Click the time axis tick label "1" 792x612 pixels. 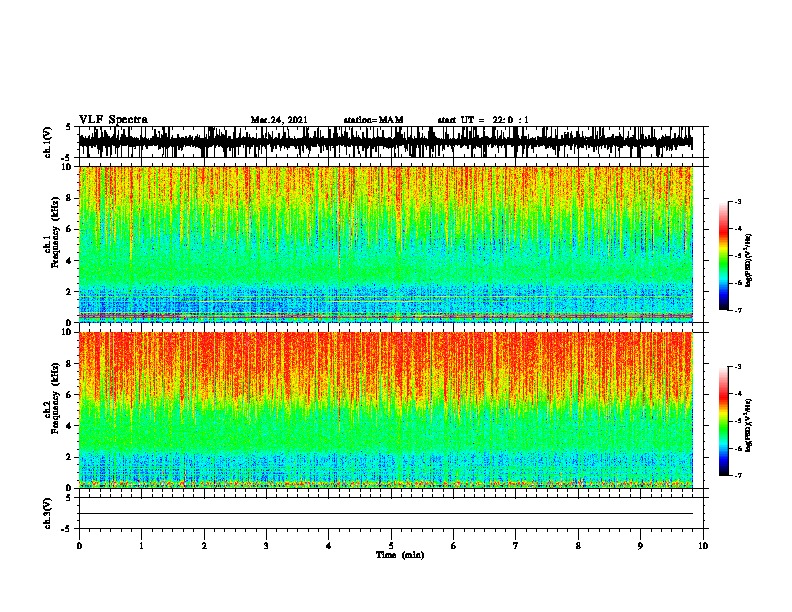click(x=141, y=546)
